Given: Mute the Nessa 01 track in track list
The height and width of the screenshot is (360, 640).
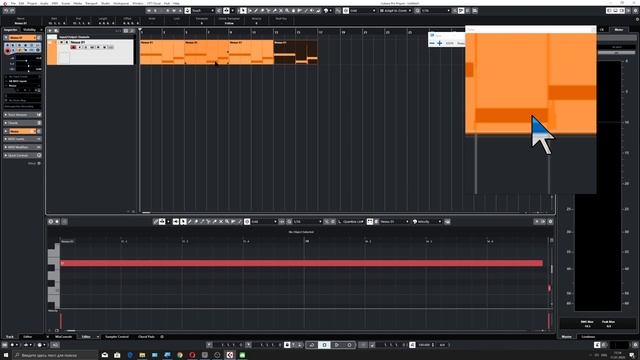Looking at the screenshot, I should [62, 42].
